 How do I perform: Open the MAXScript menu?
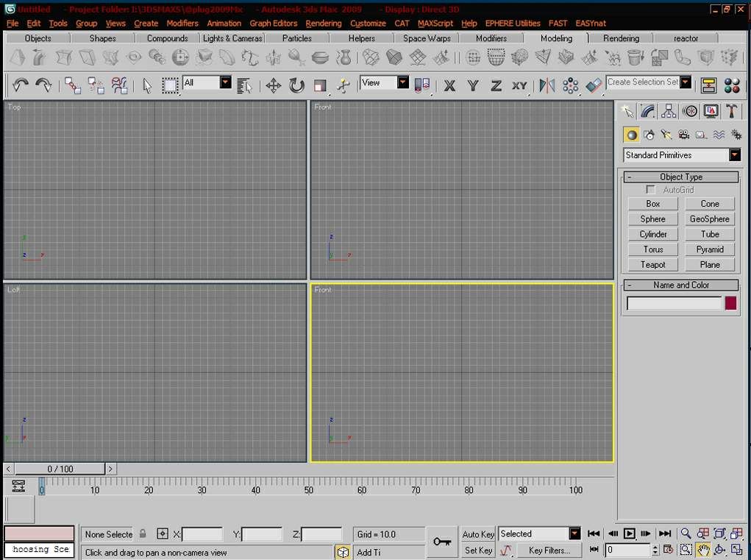(435, 23)
